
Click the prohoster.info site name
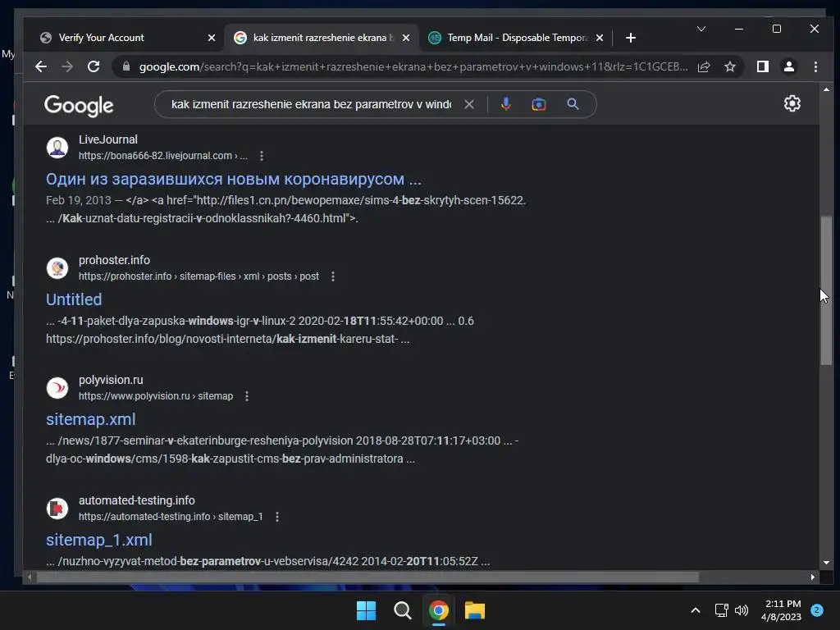114,260
